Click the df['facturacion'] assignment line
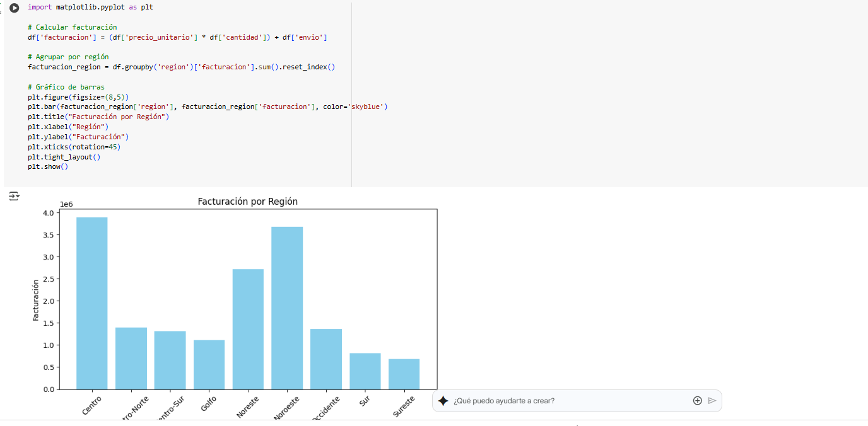The image size is (868, 426). click(177, 38)
